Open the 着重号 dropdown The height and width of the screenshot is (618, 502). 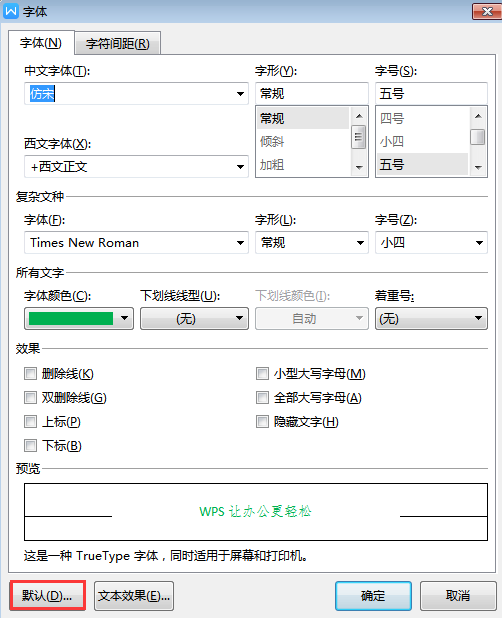[x=431, y=318]
